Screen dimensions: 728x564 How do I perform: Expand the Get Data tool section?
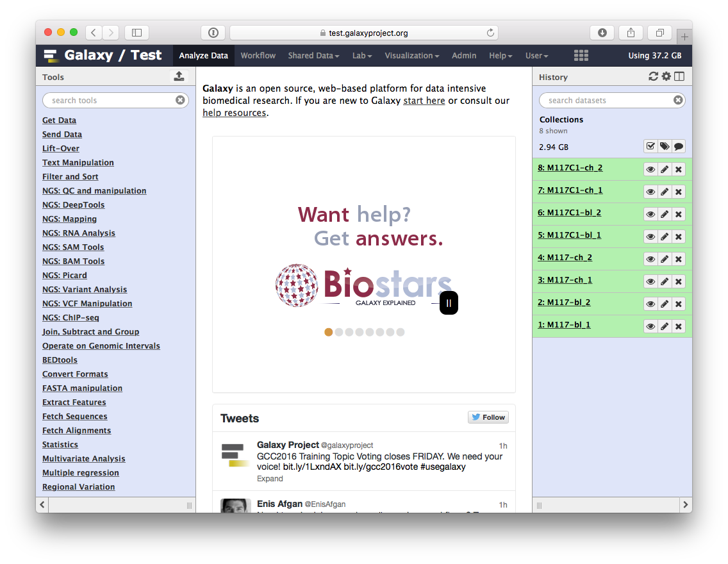click(59, 120)
